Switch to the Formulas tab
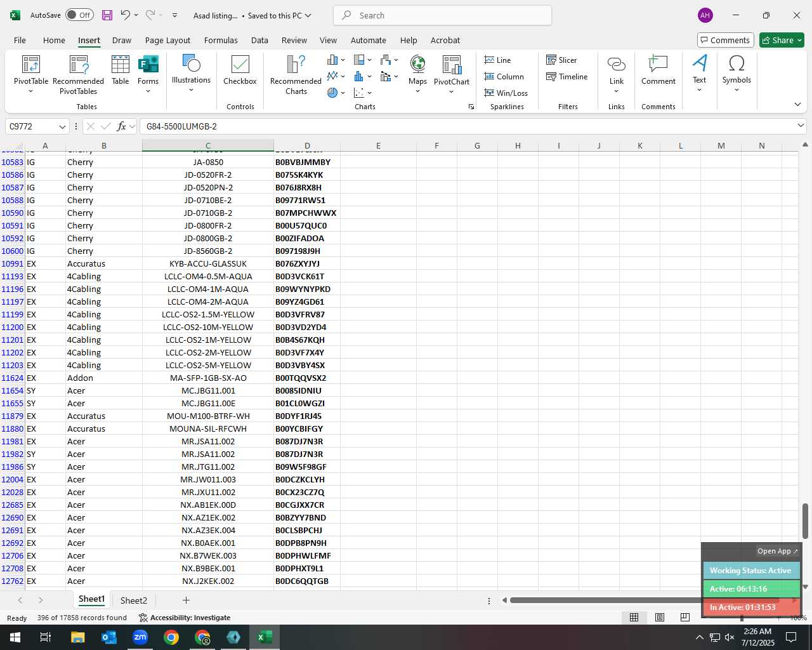Image resolution: width=812 pixels, height=650 pixels. click(x=221, y=40)
